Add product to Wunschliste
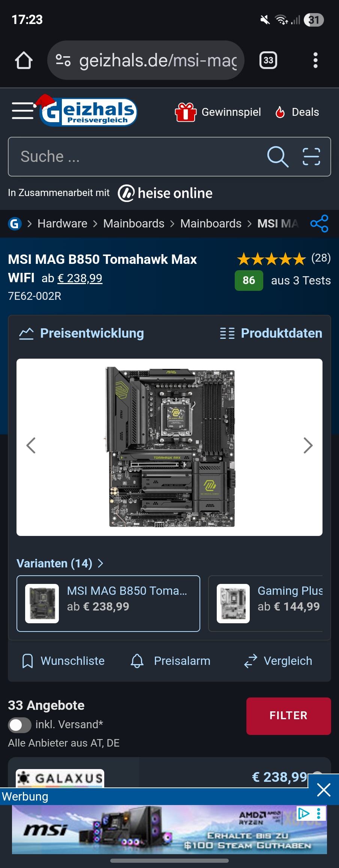 click(x=63, y=661)
